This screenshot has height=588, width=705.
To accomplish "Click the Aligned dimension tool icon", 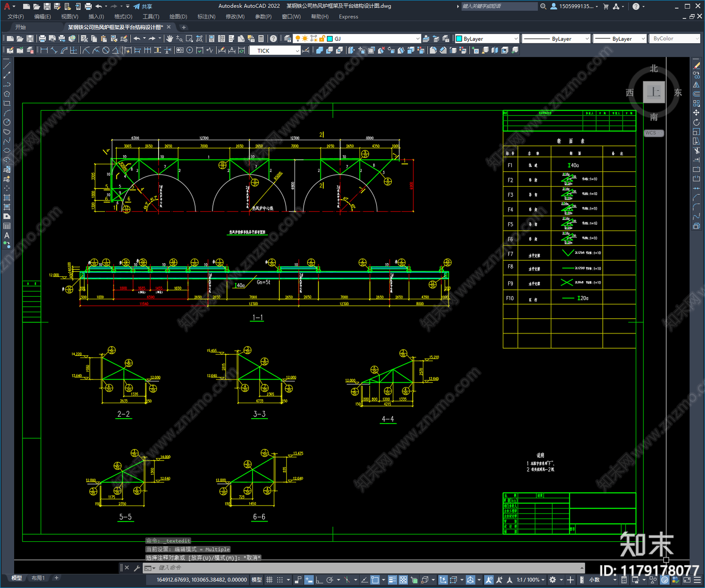I will pyautogui.click(x=54, y=50).
